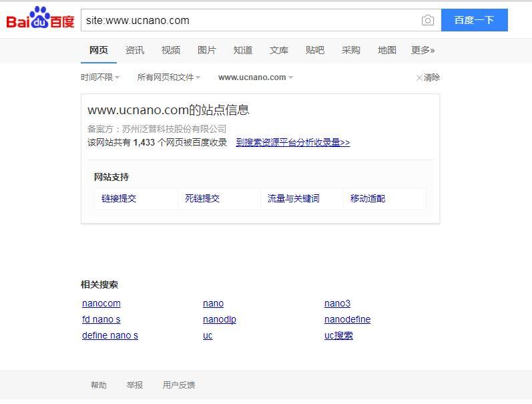The image size is (532, 404).
Task: Open related search nanodefine
Action: pos(347,319)
